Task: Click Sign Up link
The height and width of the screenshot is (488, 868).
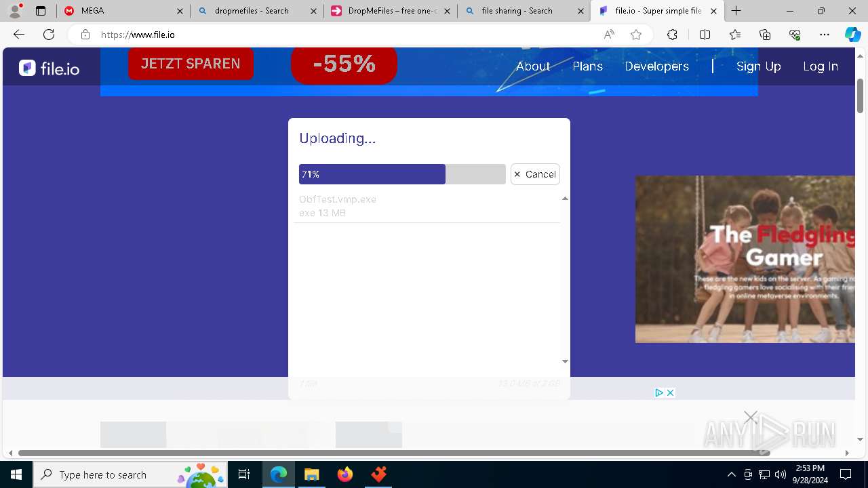Action: coord(759,66)
